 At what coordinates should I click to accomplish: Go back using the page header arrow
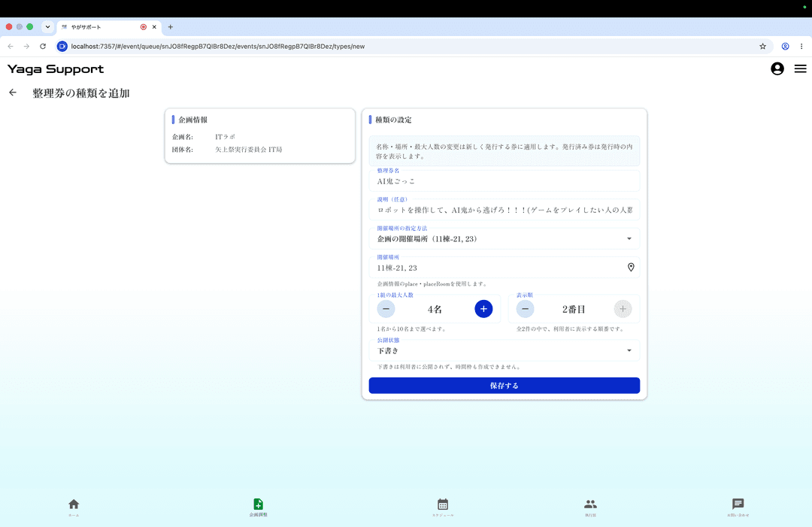click(x=13, y=92)
